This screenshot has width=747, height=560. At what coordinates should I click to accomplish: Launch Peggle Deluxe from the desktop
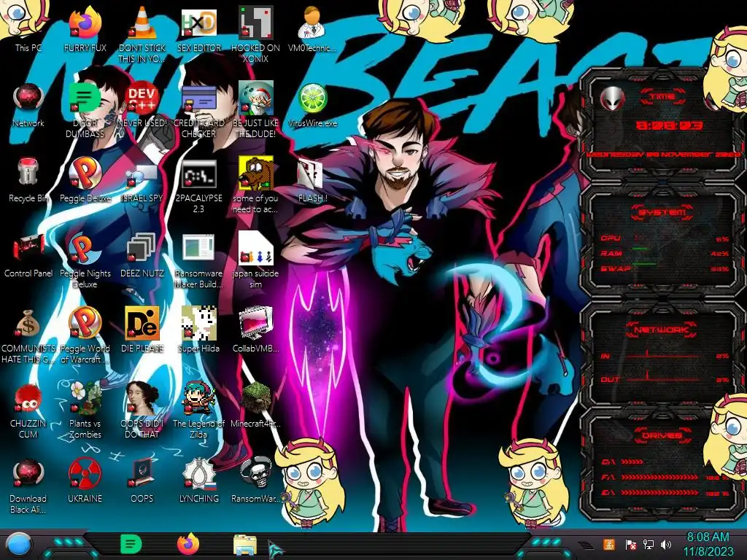coord(85,179)
